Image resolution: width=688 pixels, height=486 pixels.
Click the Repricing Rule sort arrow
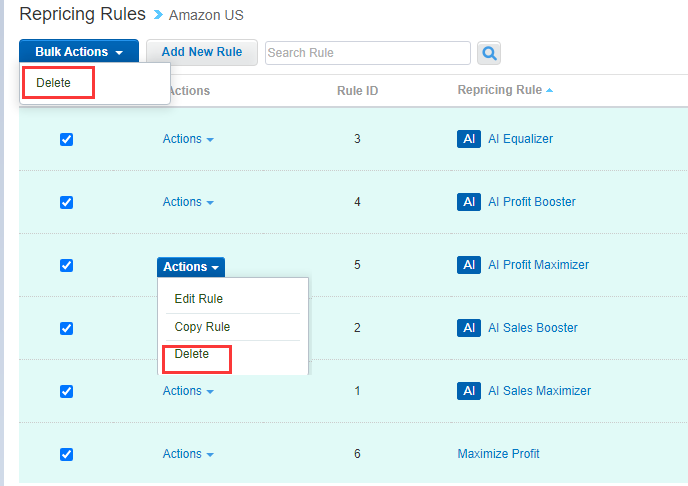click(549, 90)
